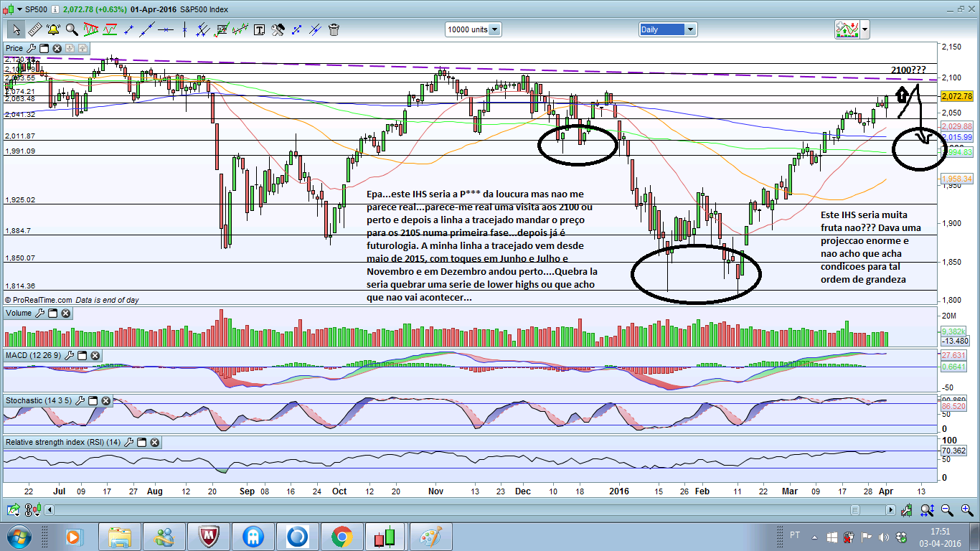Open the Paint app in taskbar

430,537
